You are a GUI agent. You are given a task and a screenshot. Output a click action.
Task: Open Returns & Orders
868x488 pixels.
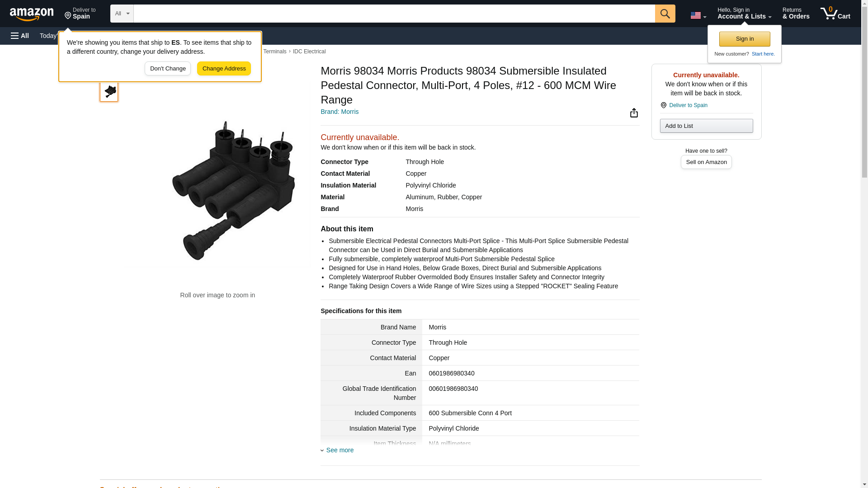point(796,14)
